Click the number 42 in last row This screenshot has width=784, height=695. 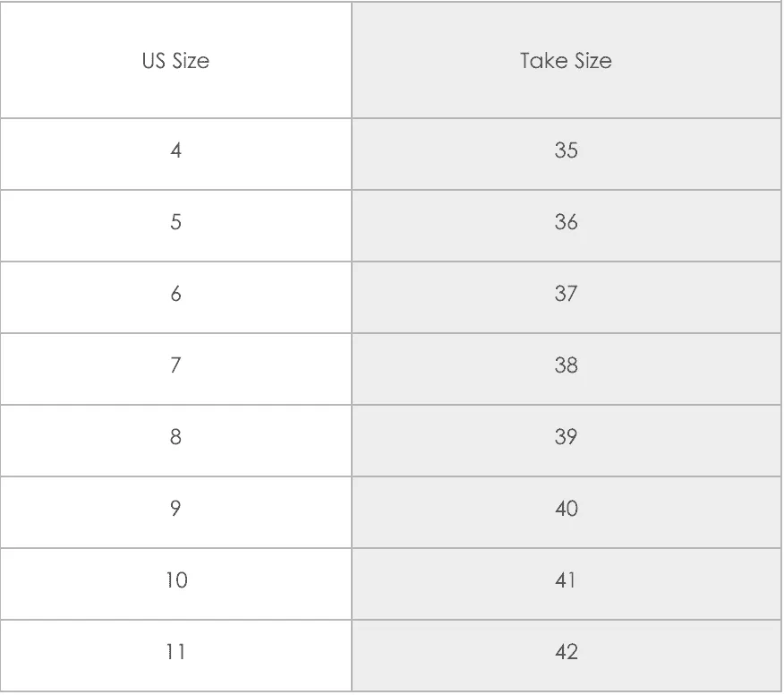[566, 652]
